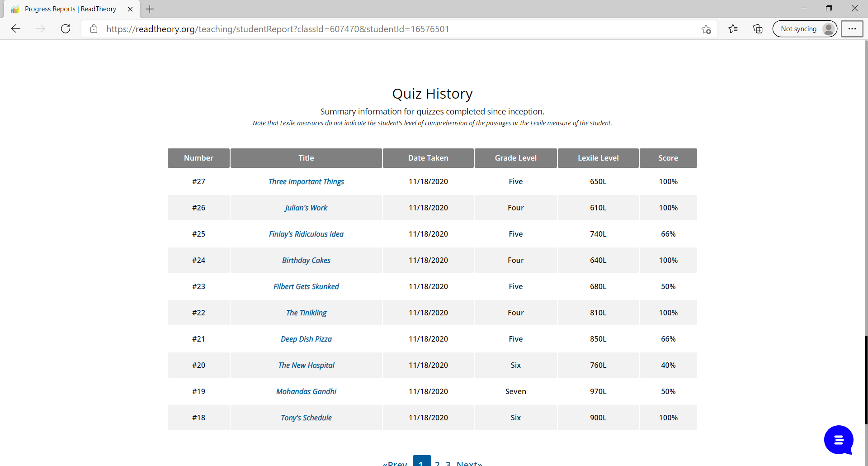868x466 pixels.
Task: Open the Favorites list
Action: coord(733,29)
